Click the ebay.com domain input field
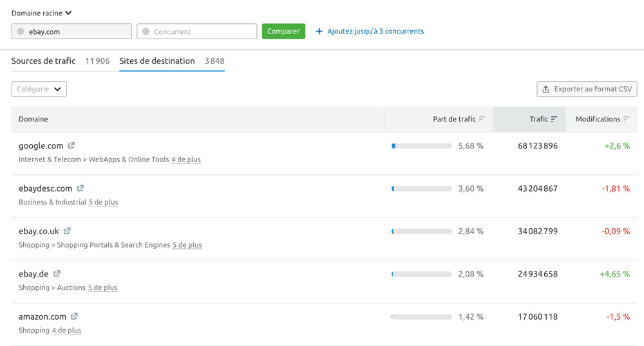This screenshot has width=644, height=346. (71, 31)
